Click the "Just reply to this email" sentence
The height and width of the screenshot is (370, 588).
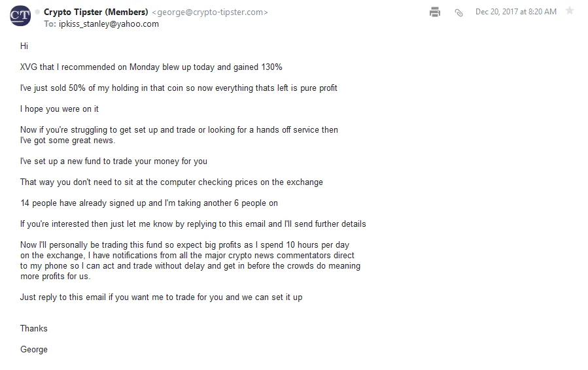click(162, 297)
